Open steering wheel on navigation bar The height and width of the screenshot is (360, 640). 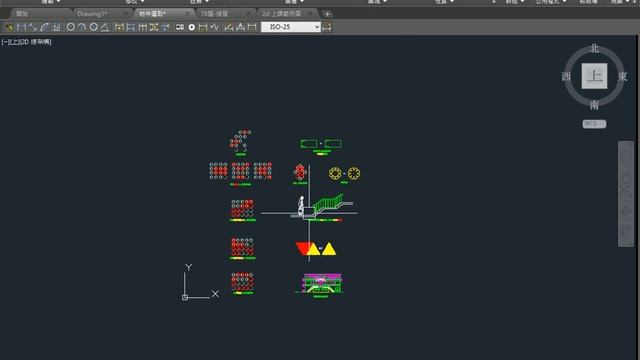(626, 157)
